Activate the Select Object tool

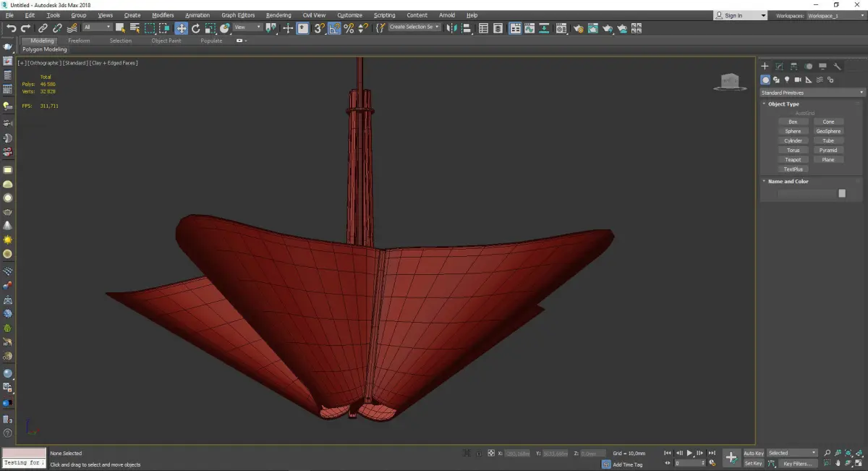tap(120, 28)
